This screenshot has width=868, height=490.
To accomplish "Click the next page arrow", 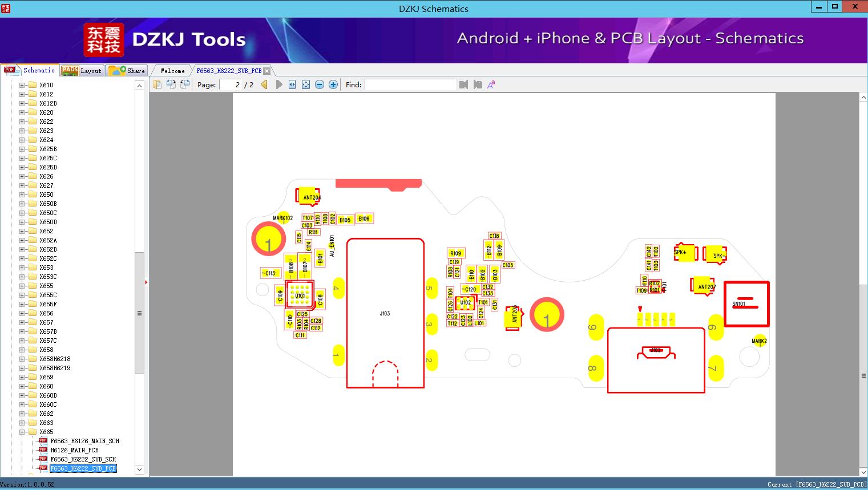I will tap(279, 84).
